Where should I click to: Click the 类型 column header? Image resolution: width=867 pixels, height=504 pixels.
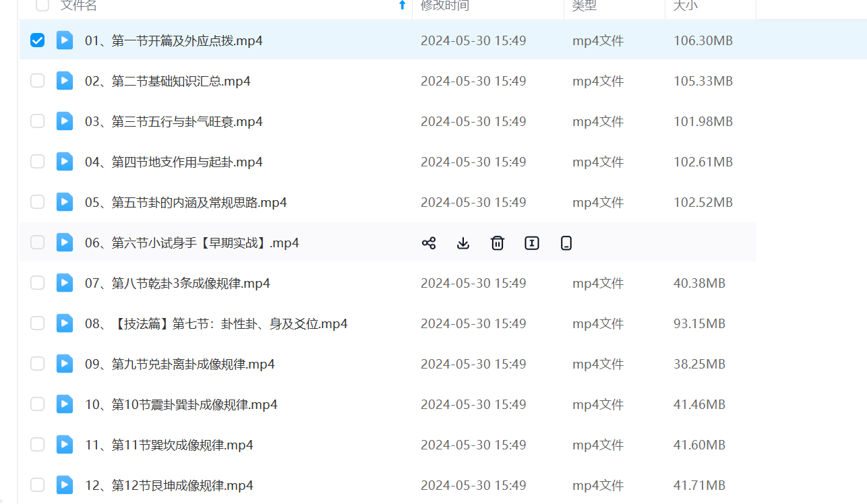pos(585,5)
